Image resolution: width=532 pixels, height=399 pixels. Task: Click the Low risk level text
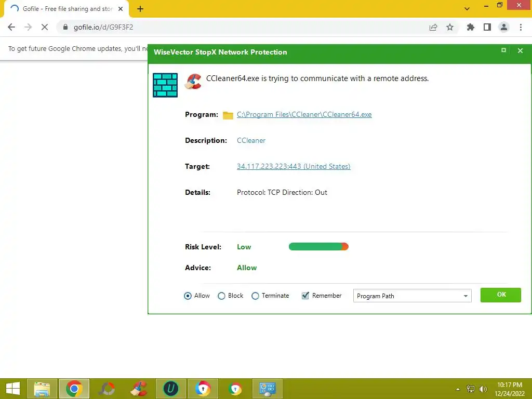click(244, 247)
